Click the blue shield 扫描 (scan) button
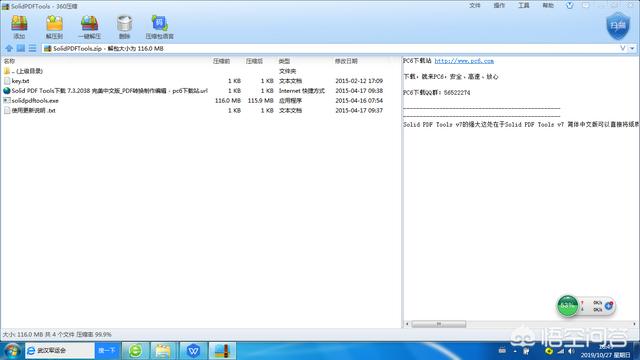 [618, 25]
